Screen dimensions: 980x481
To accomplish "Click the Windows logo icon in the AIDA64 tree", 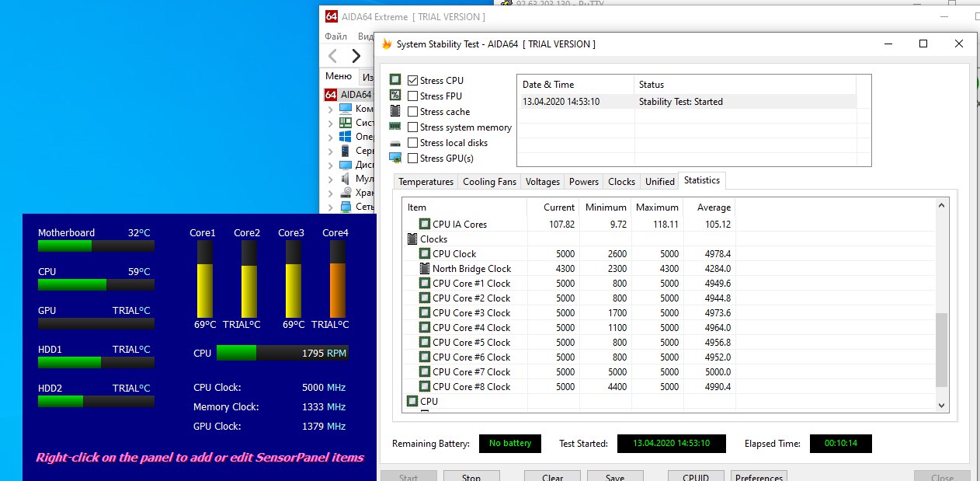I will point(346,137).
